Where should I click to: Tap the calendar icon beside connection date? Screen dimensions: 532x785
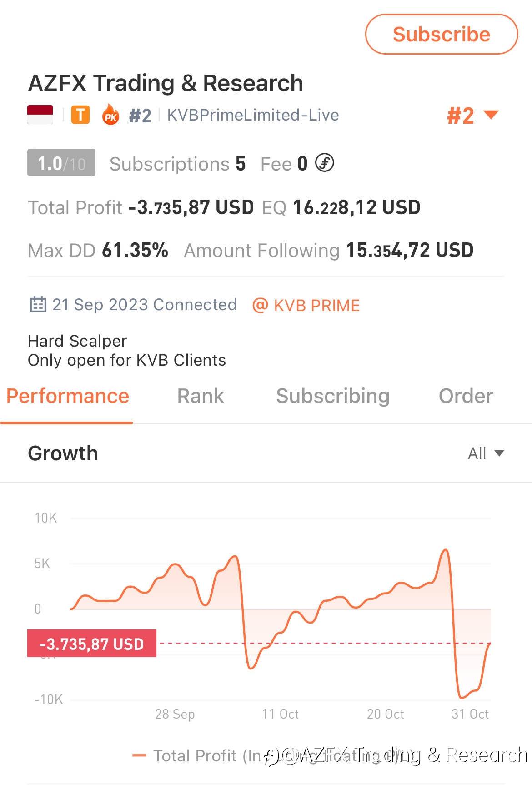point(38,305)
